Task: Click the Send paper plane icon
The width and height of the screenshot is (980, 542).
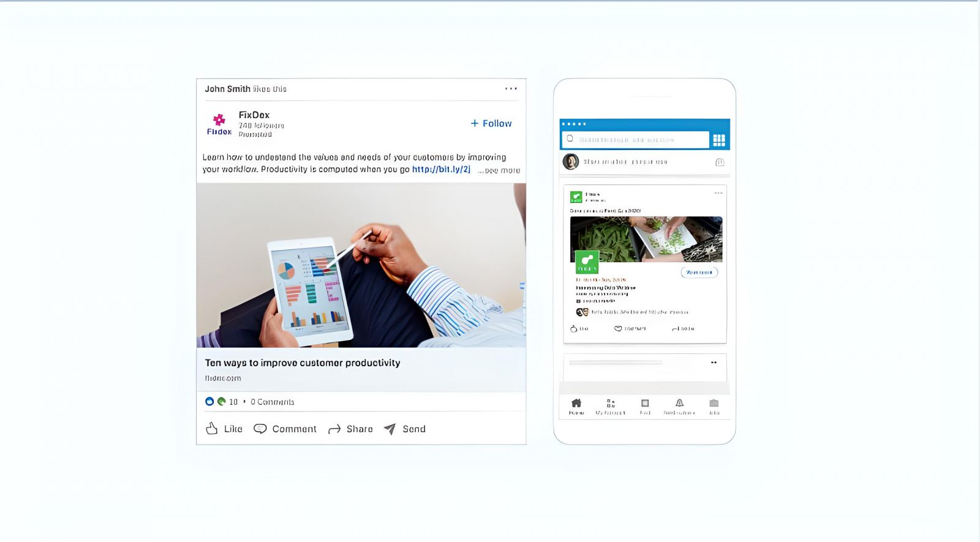Action: [390, 429]
